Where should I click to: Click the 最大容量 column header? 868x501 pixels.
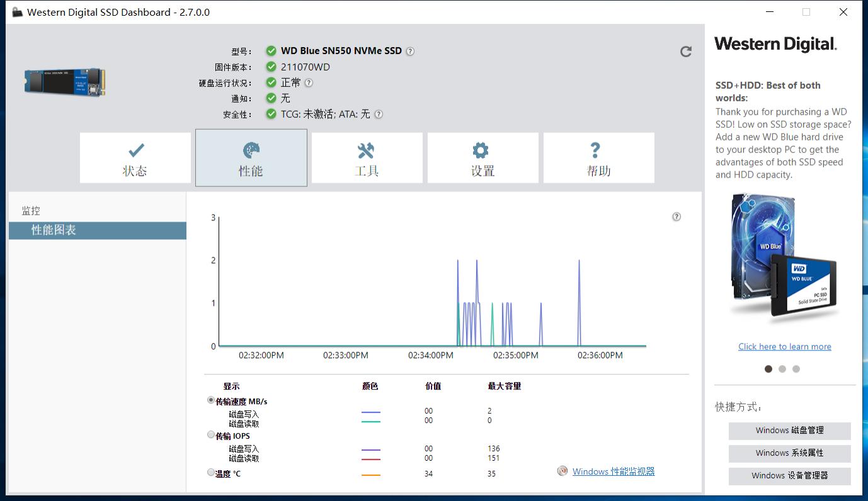coord(505,386)
